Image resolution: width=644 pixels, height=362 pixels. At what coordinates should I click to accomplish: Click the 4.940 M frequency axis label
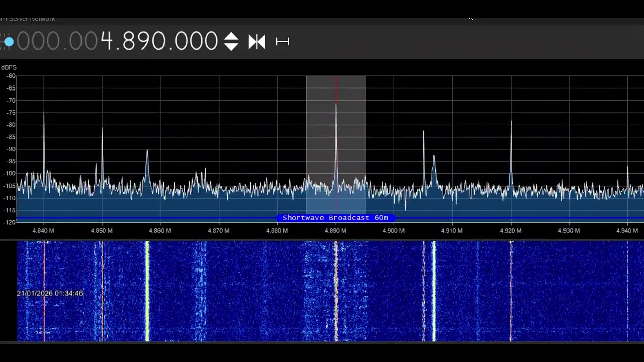tap(627, 231)
